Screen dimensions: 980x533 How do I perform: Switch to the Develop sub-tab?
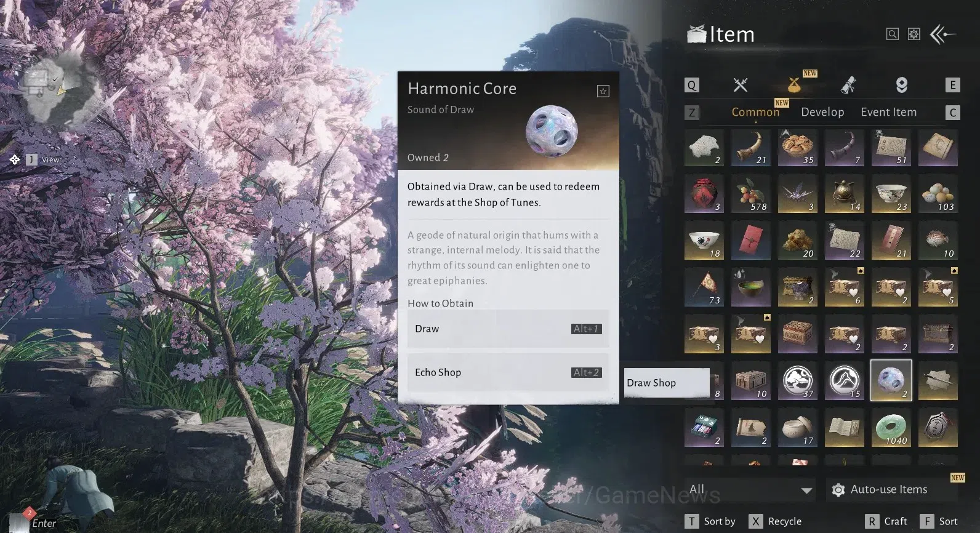822,112
